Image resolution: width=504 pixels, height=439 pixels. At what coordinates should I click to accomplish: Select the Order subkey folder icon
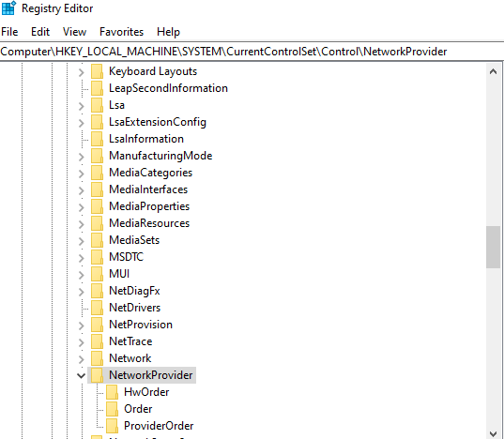(x=113, y=409)
